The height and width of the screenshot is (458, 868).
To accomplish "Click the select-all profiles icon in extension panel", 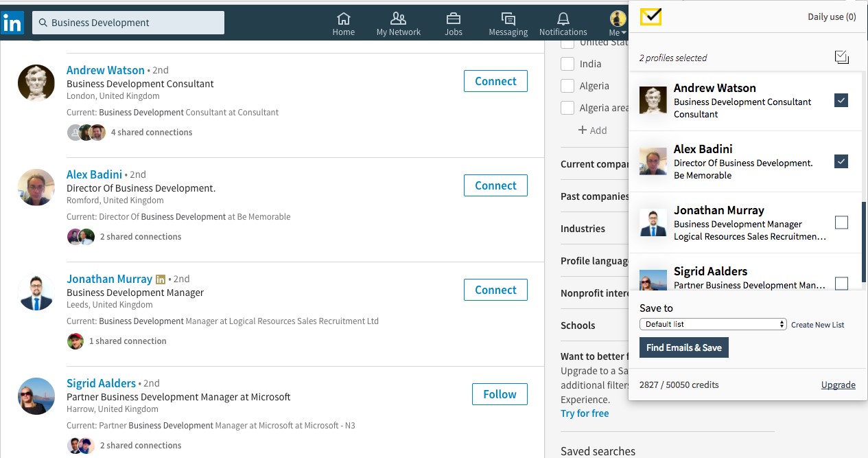I will (x=842, y=57).
